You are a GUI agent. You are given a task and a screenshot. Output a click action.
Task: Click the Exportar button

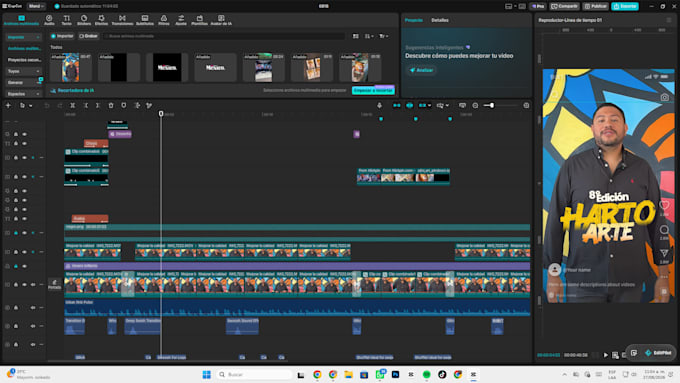coord(625,6)
